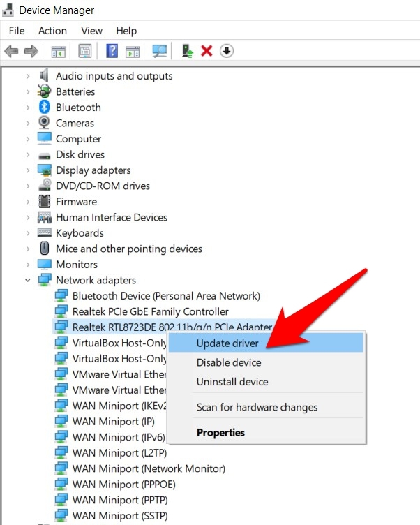
Task: Open Properties from the context menu
Action: click(x=266, y=432)
